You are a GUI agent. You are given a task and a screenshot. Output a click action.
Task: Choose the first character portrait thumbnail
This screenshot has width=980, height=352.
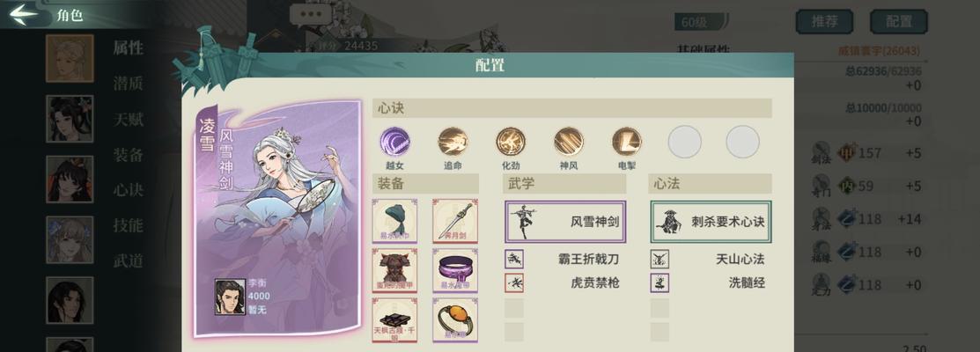(70, 58)
